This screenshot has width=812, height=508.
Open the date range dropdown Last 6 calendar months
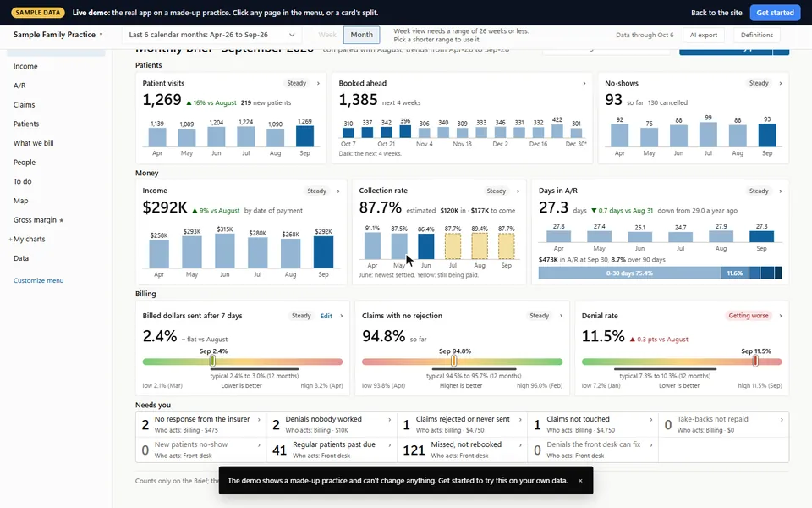[211, 35]
